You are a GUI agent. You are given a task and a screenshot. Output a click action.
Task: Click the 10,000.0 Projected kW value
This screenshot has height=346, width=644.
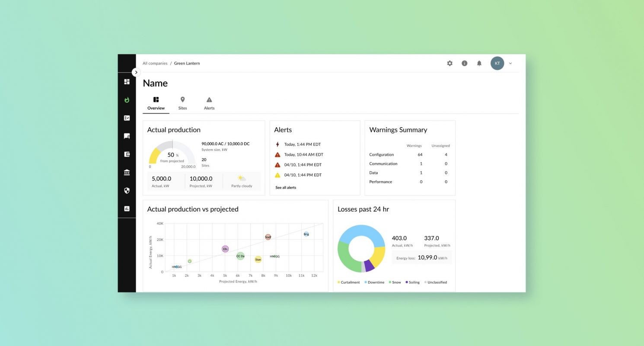pos(201,178)
